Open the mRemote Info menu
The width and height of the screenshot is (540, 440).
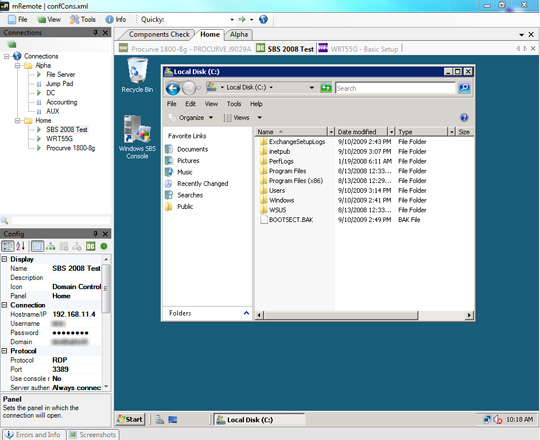(116, 19)
